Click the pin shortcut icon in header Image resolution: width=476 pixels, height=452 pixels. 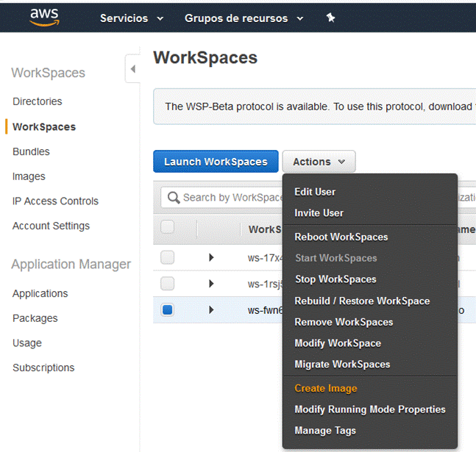pos(330,18)
